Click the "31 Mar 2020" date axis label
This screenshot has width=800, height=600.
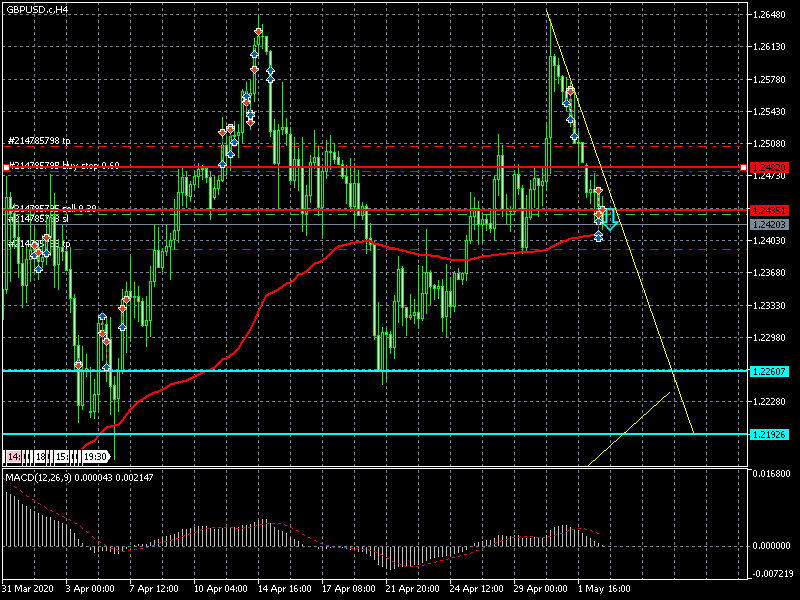[x=27, y=589]
